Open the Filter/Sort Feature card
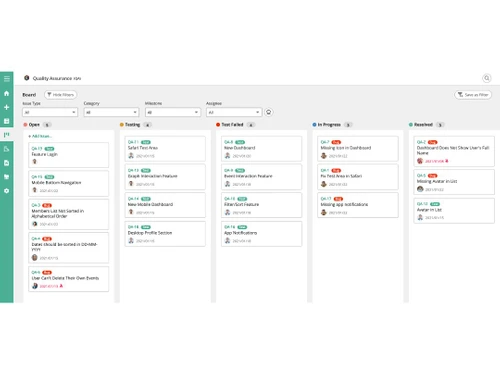The width and height of the screenshot is (500, 375). [261, 205]
